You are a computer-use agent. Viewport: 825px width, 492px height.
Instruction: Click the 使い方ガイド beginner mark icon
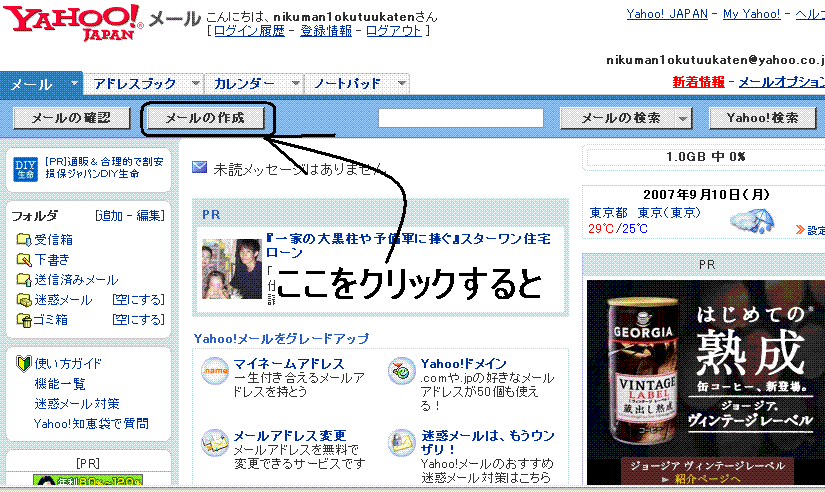click(x=24, y=364)
